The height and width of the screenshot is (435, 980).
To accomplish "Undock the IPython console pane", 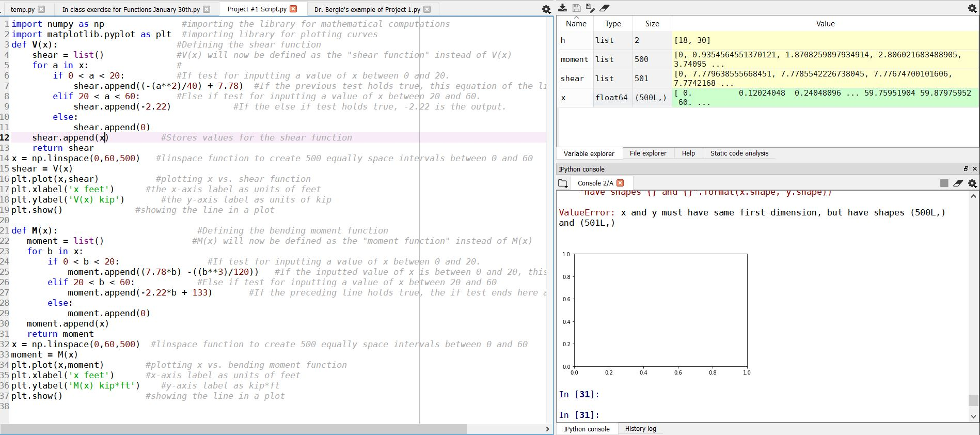I will pyautogui.click(x=966, y=169).
